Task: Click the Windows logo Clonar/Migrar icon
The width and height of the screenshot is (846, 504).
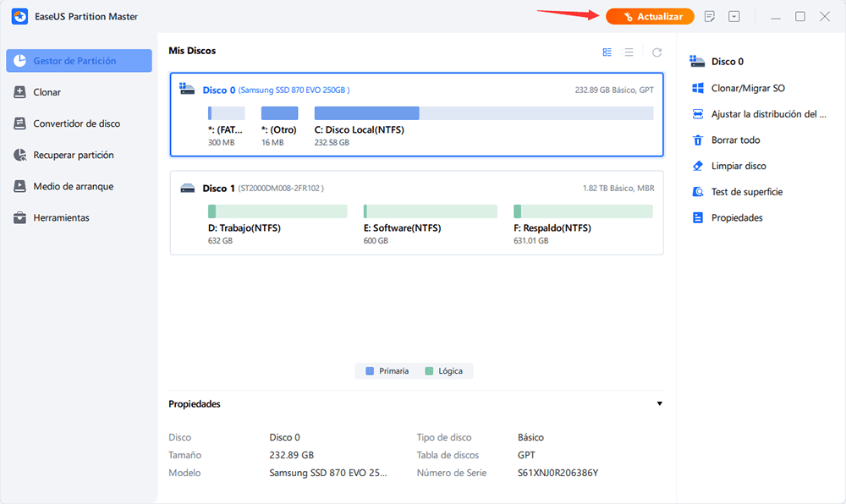Action: (698, 88)
